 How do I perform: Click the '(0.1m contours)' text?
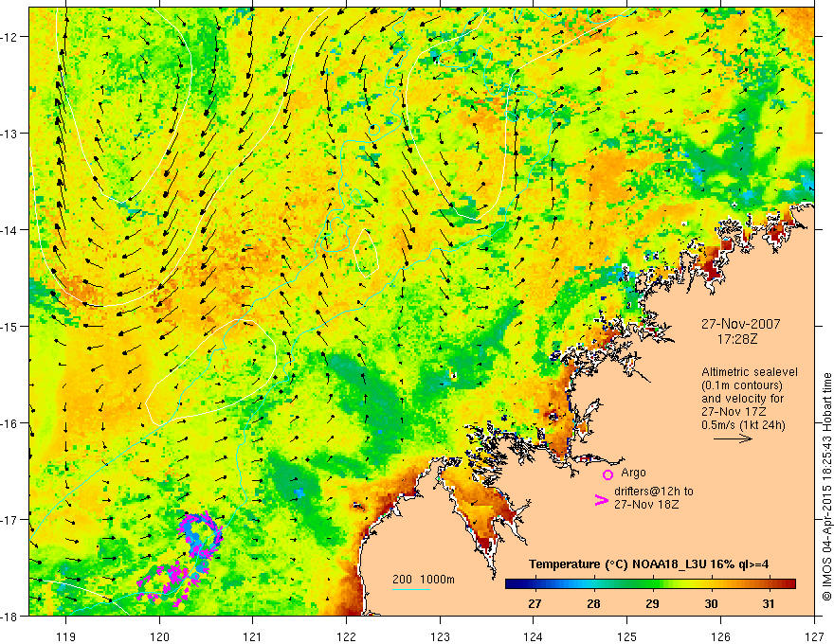coord(741,385)
